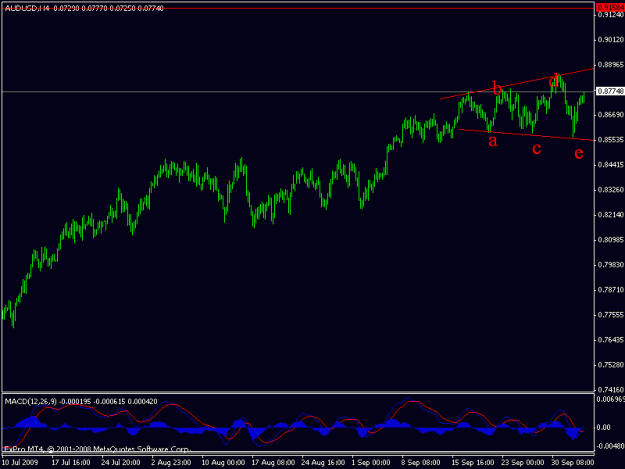
Task: Select the red wave label 'e'
Action: click(579, 153)
